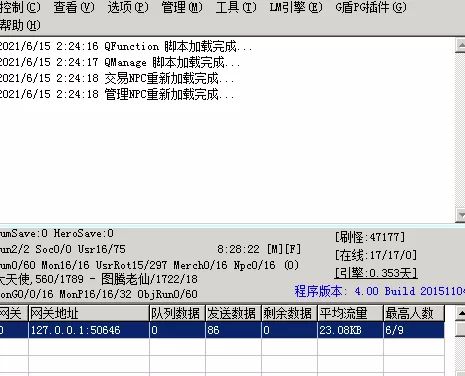465x376 pixels.
Task: Click the [刷怪:47177] status text
Action: [370, 237]
